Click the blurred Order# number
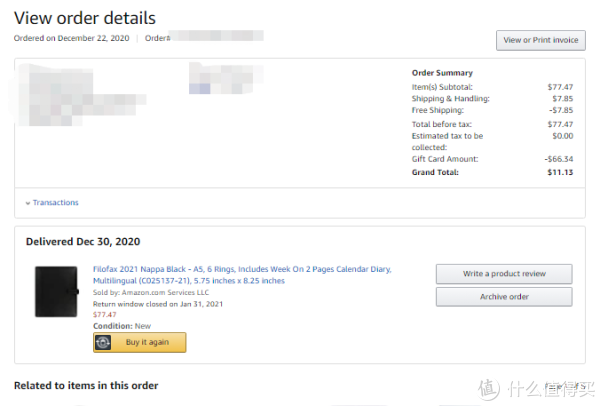The height and width of the screenshot is (406, 600). click(x=217, y=36)
